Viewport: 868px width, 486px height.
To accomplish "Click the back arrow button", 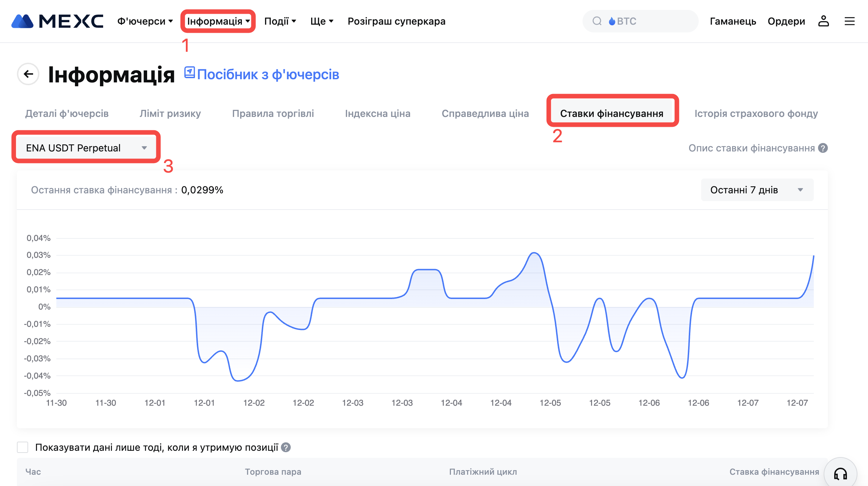I will (x=28, y=74).
